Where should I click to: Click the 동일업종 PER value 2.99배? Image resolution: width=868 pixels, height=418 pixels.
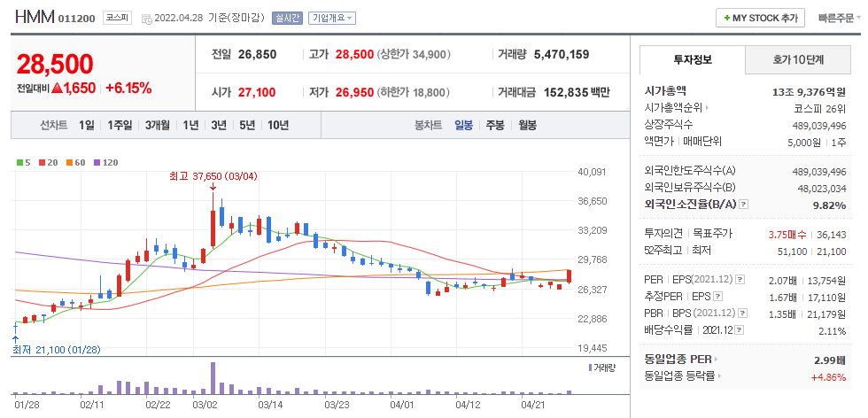829,360
